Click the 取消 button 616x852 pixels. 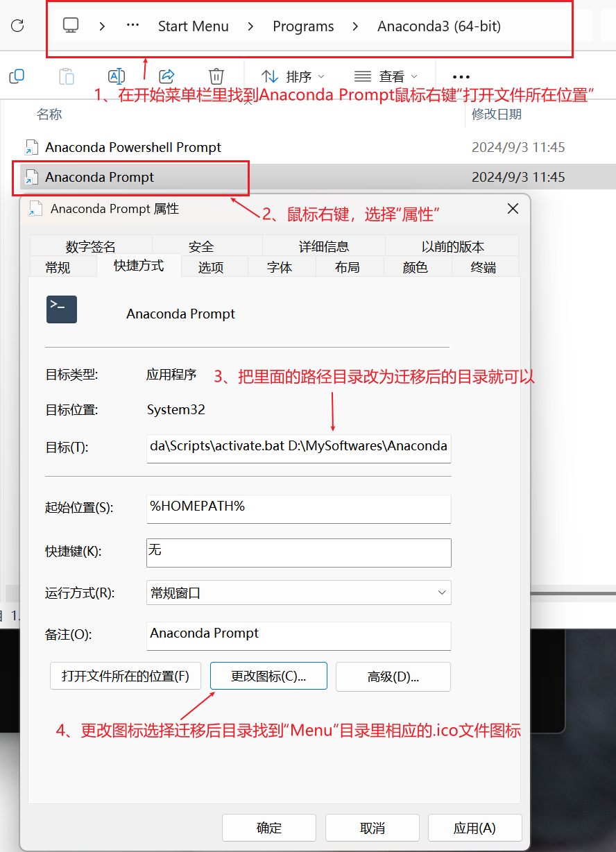(373, 828)
